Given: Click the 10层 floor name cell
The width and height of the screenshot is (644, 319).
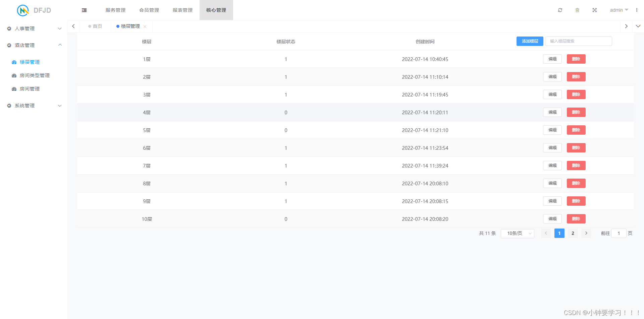Looking at the screenshot, I should [147, 219].
